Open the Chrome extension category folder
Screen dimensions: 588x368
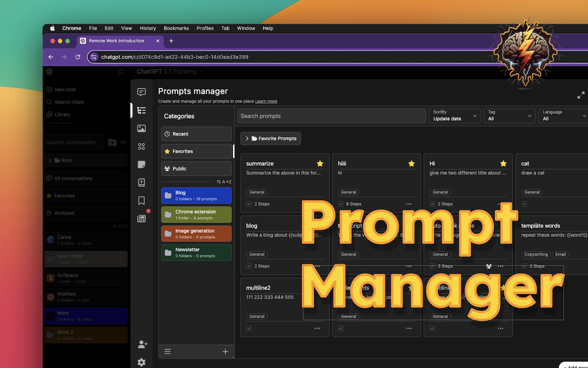[196, 214]
